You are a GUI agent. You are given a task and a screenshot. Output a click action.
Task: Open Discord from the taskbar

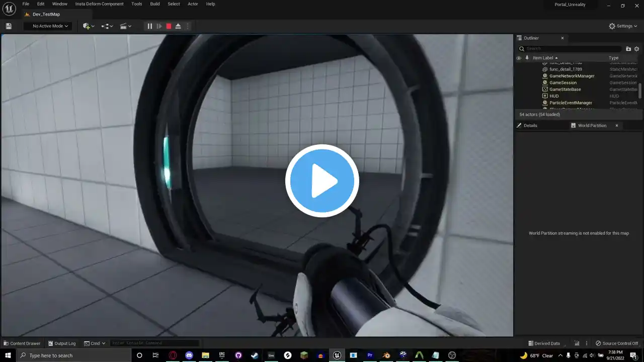(x=189, y=355)
